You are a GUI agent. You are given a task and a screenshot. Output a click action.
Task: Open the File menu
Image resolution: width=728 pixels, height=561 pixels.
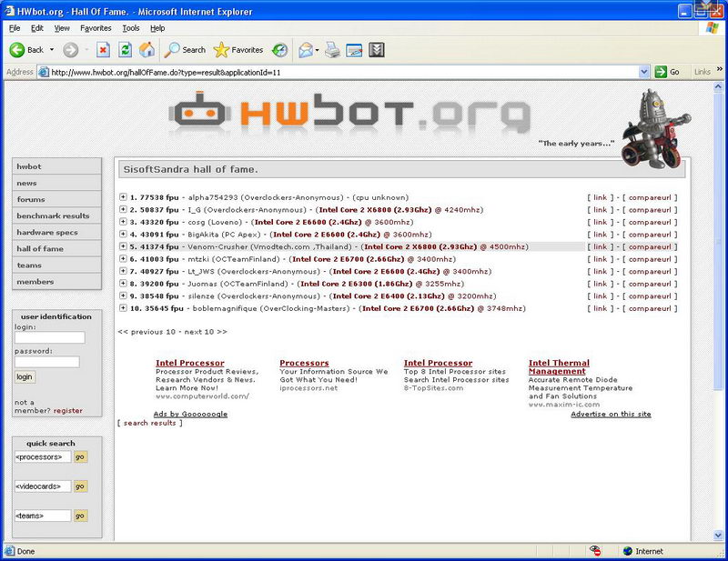coord(15,28)
